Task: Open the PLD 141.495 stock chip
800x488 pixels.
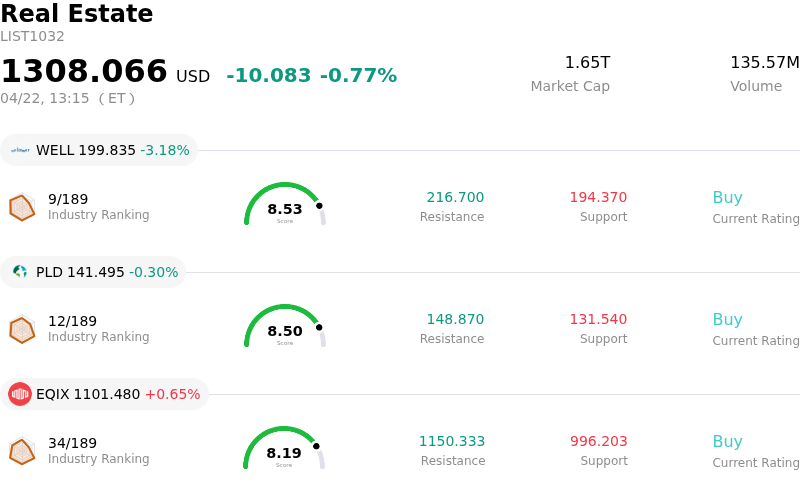Action: tap(93, 272)
